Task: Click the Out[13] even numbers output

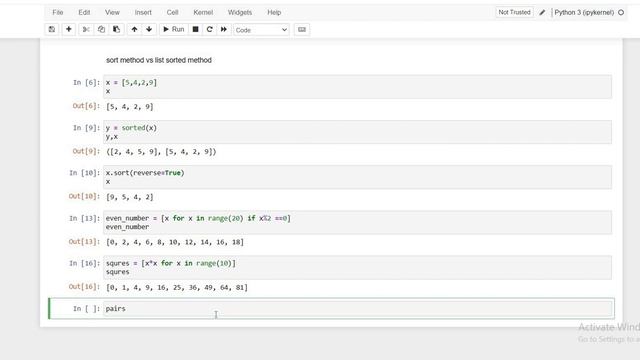Action: (175, 242)
